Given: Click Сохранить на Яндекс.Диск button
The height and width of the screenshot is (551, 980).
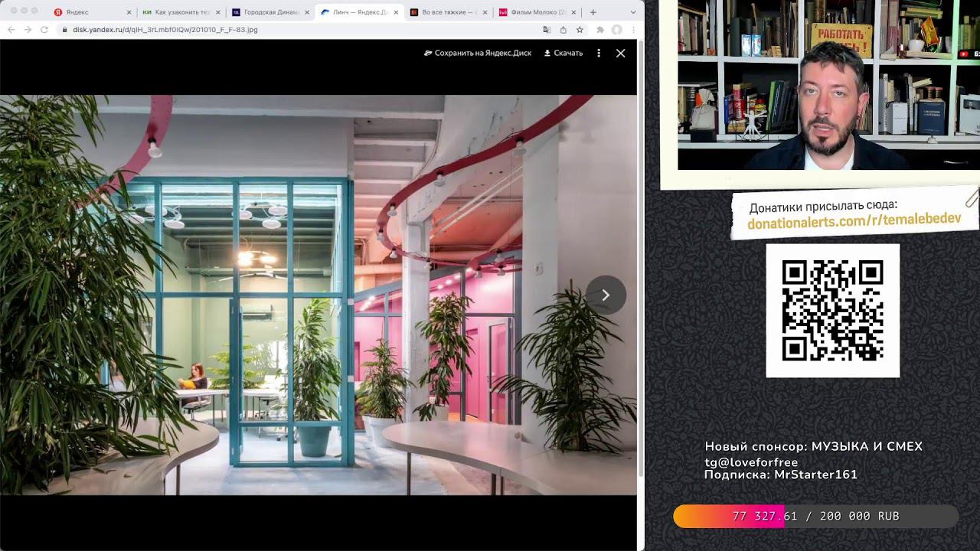Looking at the screenshot, I should 477,54.
